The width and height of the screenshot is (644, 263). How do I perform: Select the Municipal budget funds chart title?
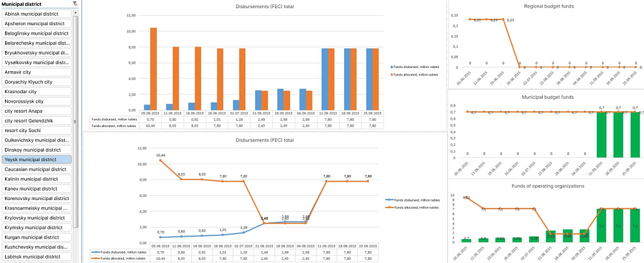pos(548,97)
